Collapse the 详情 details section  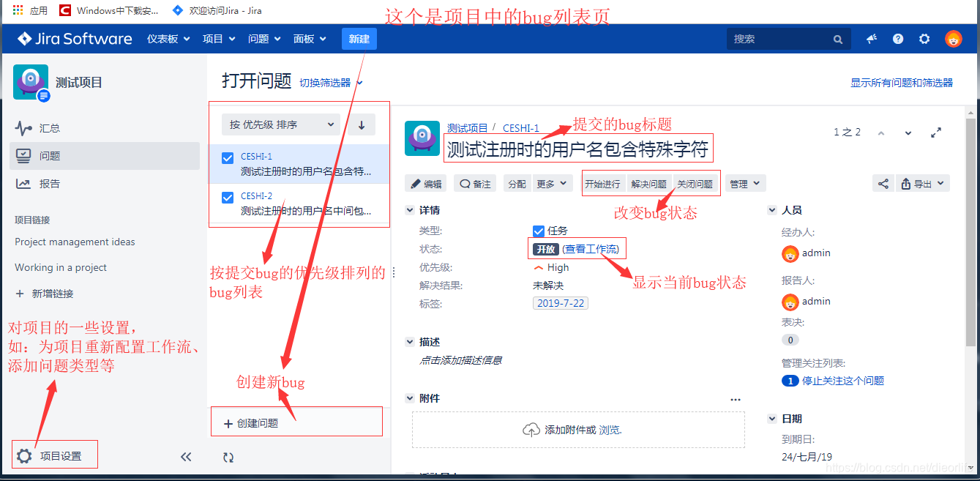(409, 210)
